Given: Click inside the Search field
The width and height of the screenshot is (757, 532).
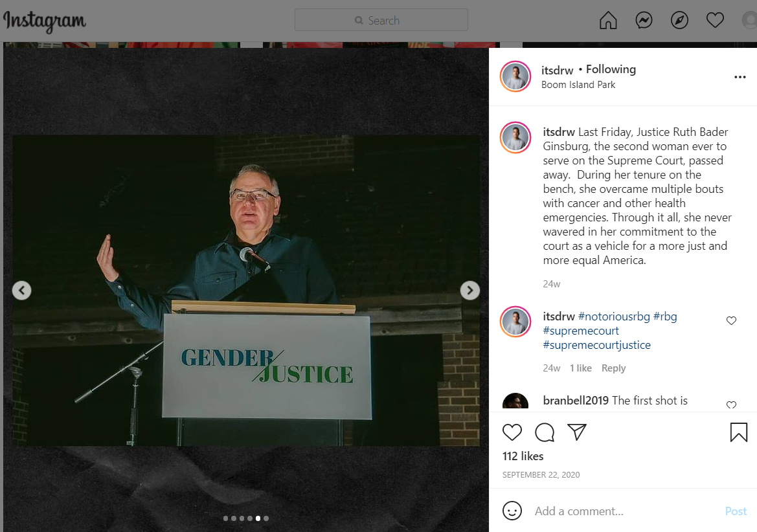Looking at the screenshot, I should (x=381, y=20).
